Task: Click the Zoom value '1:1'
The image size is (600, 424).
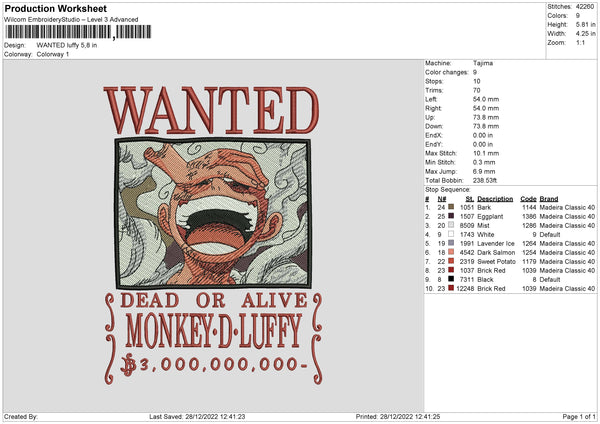Action: pyautogui.click(x=580, y=42)
